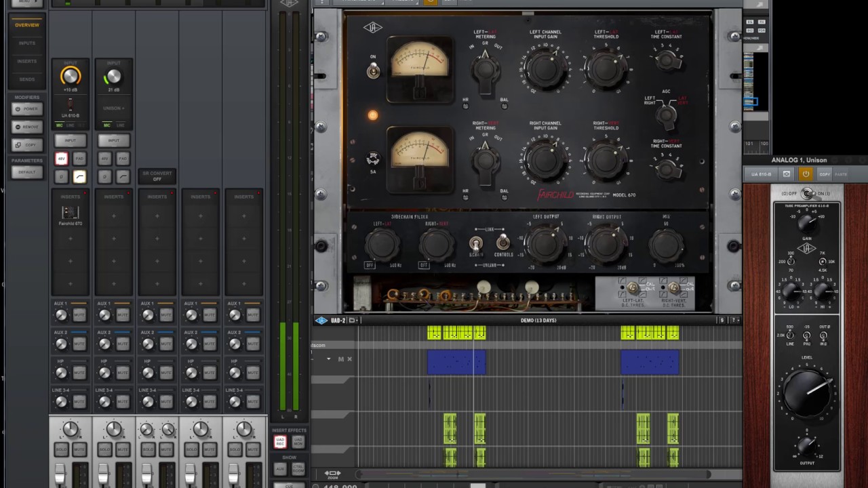This screenshot has height=488, width=868.
Task: Solo the first channel strip
Action: coord(62,450)
